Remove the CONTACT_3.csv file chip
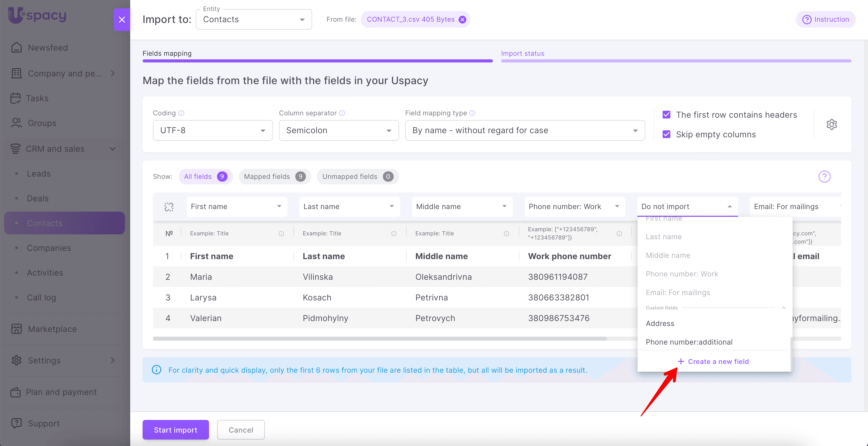This screenshot has height=446, width=868. [x=463, y=20]
